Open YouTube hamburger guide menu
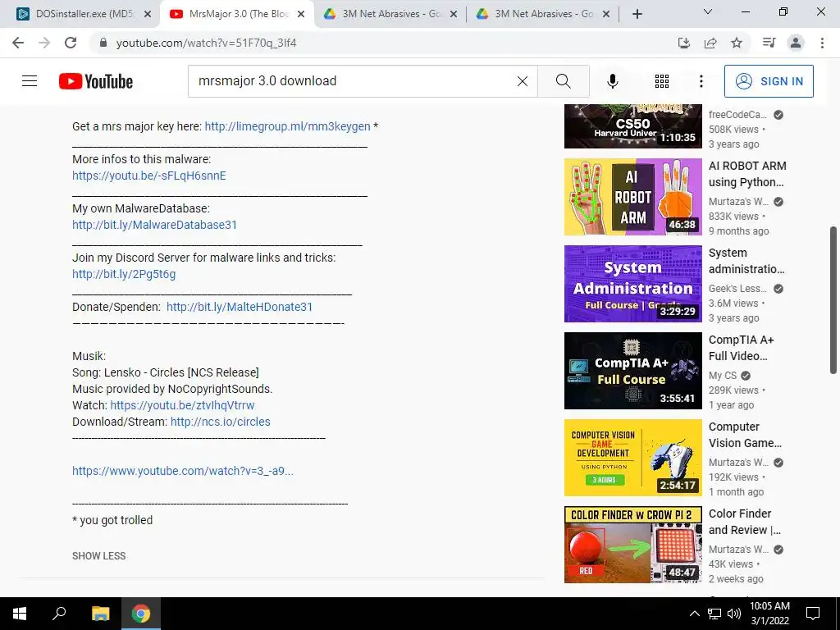Screen dimensions: 840x630 [x=30, y=81]
